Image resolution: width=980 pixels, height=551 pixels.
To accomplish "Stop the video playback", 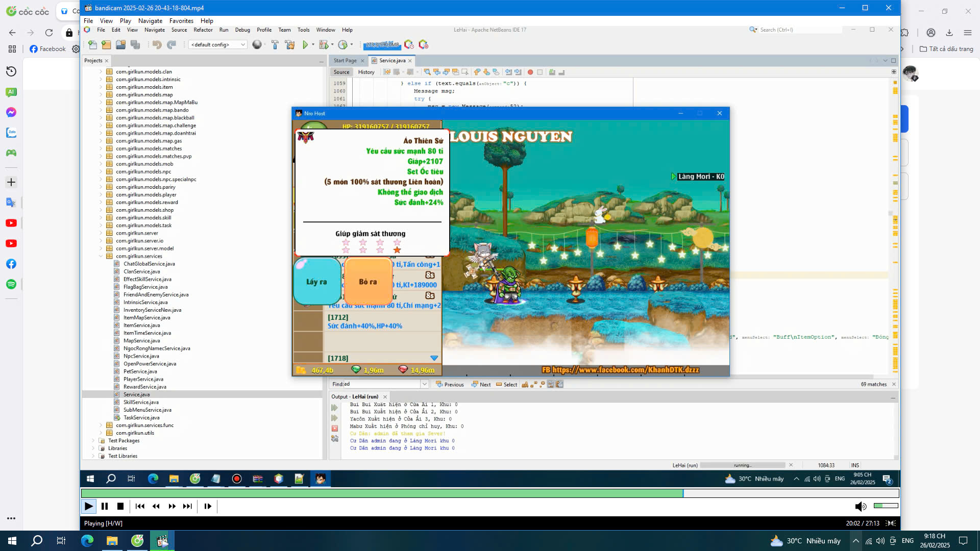I will click(120, 506).
